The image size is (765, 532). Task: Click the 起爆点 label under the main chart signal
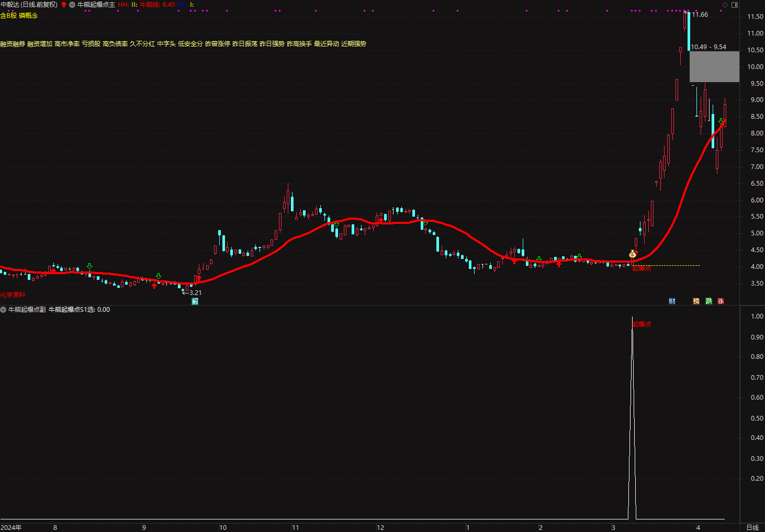(642, 268)
